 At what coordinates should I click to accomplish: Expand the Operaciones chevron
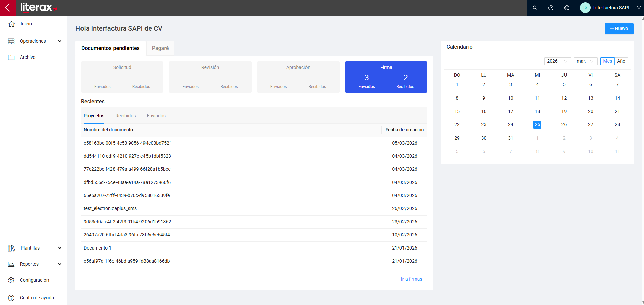60,41
